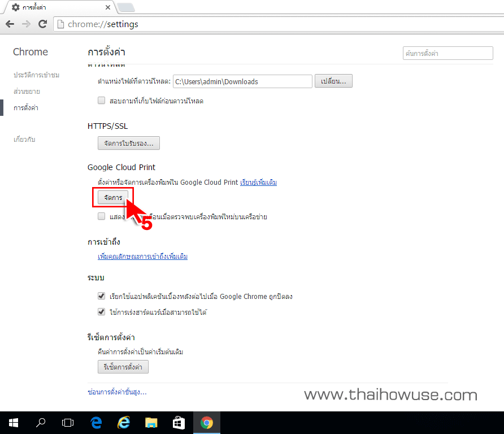504x434 pixels.
Task: Click the เปลี่ยน... download location button
Action: coord(333,81)
